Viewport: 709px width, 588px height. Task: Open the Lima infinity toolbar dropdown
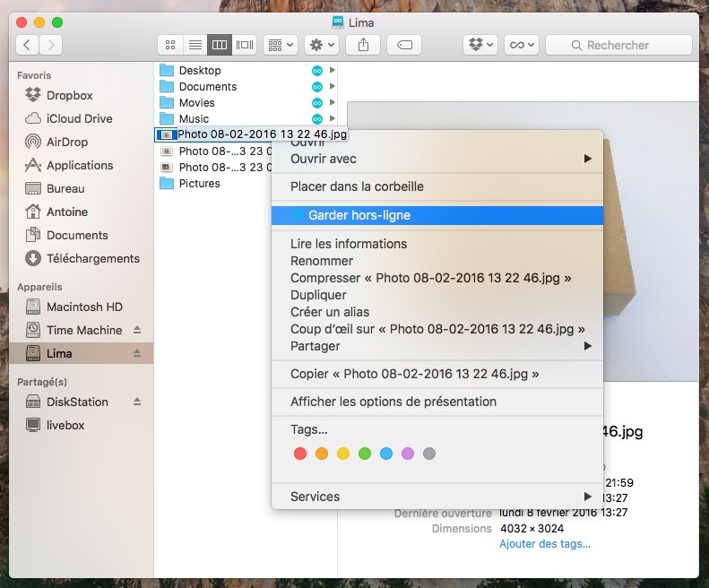(522, 45)
